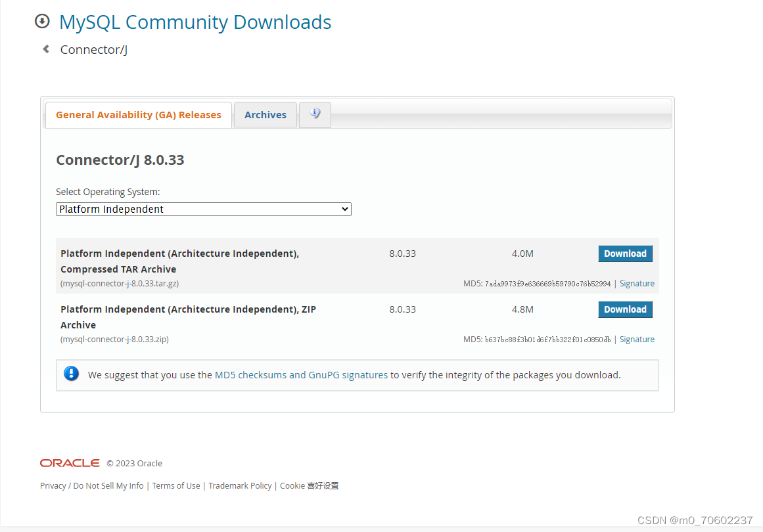Click the blue exclamation info icon
Image resolution: width=763 pixels, height=532 pixels.
click(x=71, y=374)
